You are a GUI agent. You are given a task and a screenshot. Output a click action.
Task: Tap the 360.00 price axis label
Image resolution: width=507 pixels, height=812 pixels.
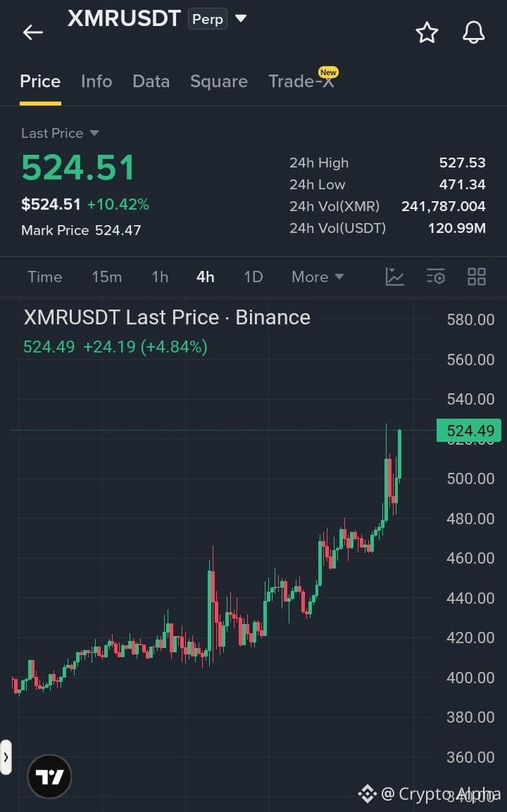(470, 757)
